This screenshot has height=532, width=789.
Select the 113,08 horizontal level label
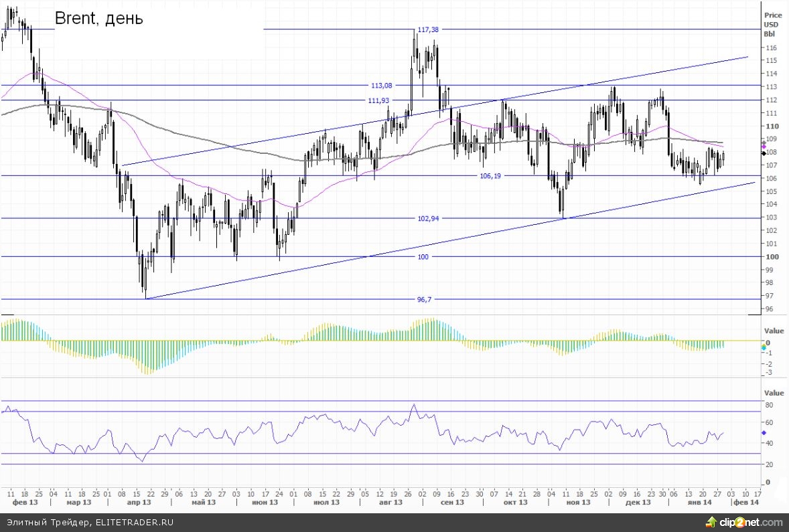[380, 86]
